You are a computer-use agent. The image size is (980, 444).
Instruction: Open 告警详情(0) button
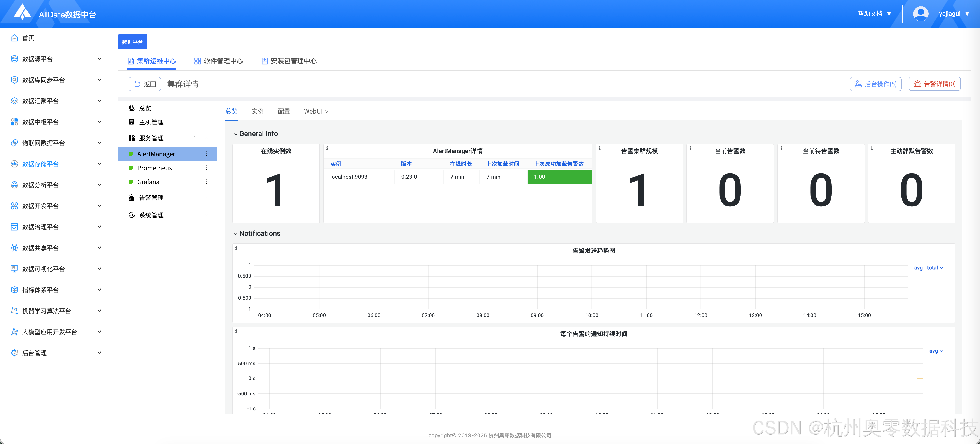(x=934, y=84)
